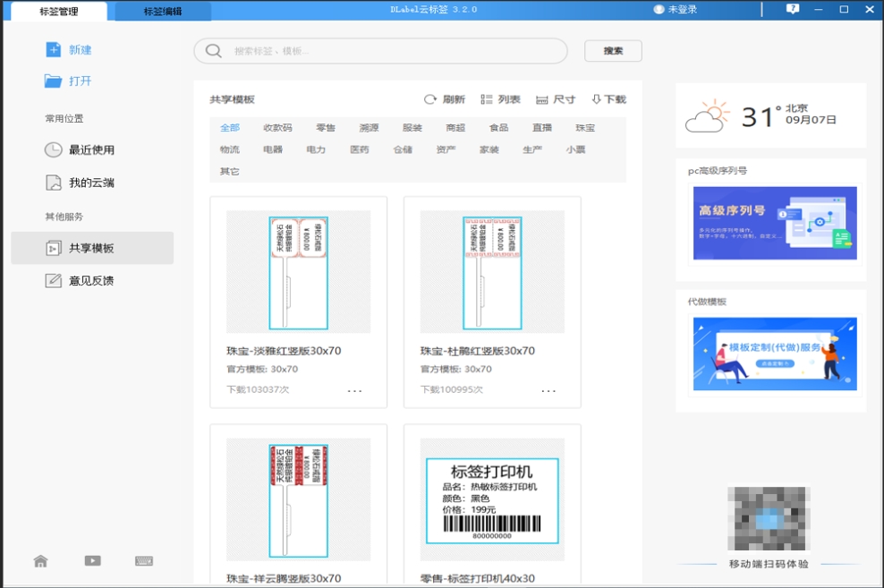Click the 移动端扫码体验 caption
This screenshot has width=884, height=588.
(769, 564)
